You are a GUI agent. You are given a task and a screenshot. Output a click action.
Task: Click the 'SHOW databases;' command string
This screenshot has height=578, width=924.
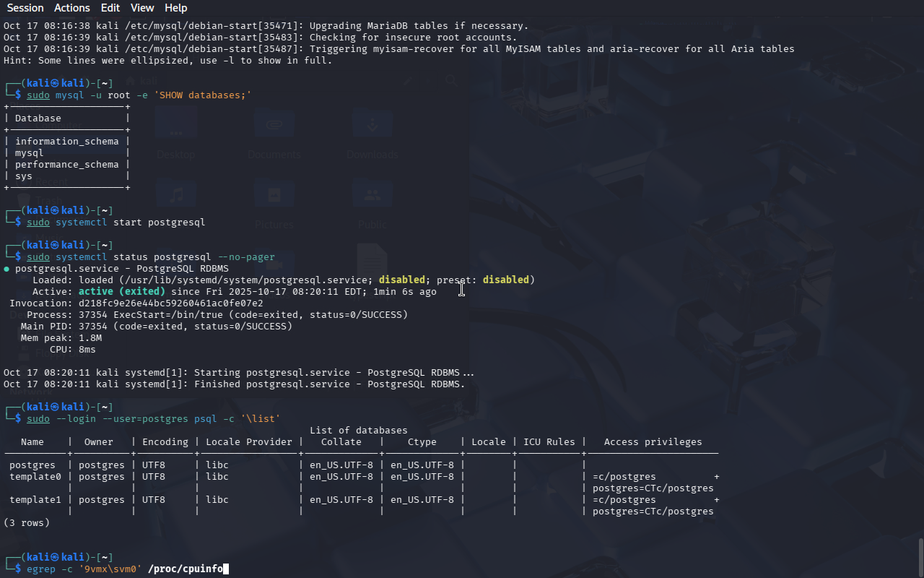(x=203, y=95)
